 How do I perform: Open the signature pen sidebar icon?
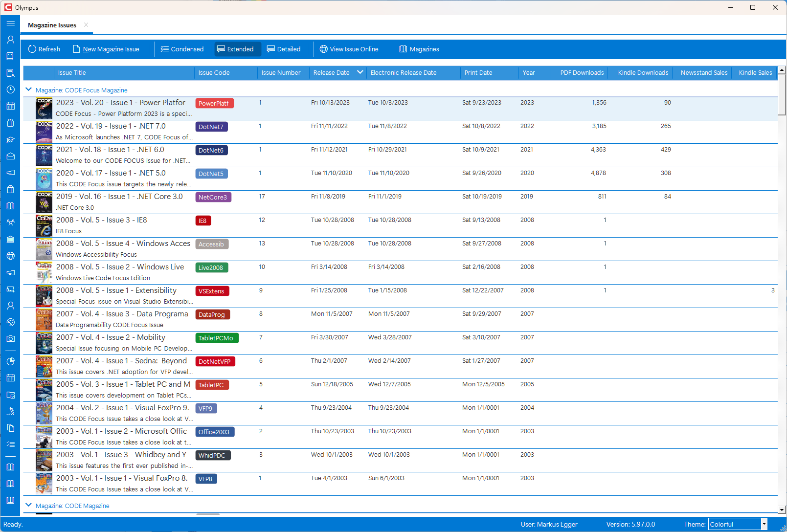point(10,411)
